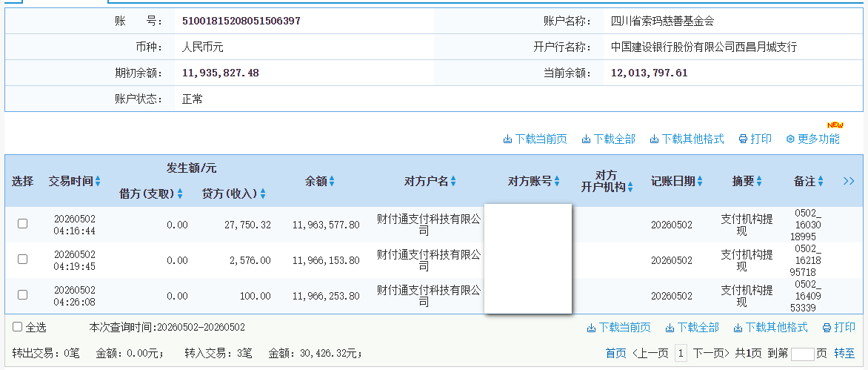Click the bottom printer icon

coord(827,328)
